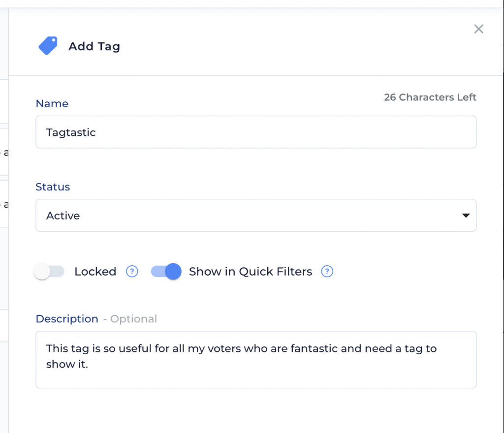Click the Status dropdown arrow
The width and height of the screenshot is (504, 433).
click(466, 215)
